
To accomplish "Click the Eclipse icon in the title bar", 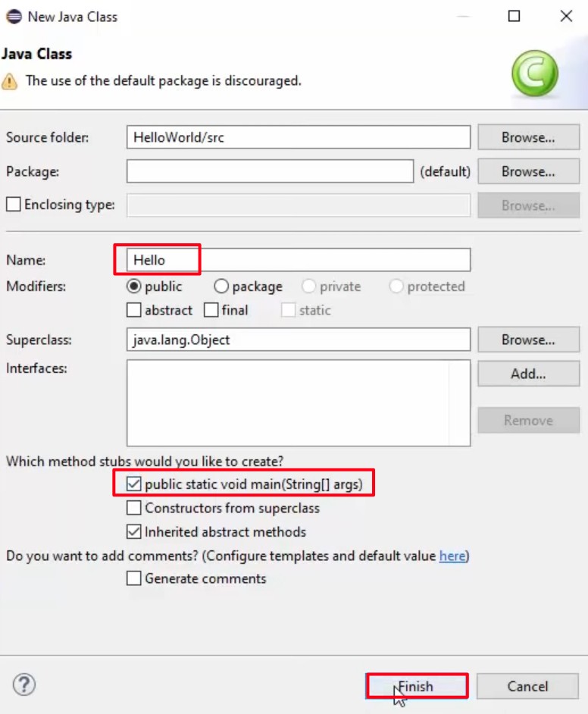I will (x=12, y=17).
